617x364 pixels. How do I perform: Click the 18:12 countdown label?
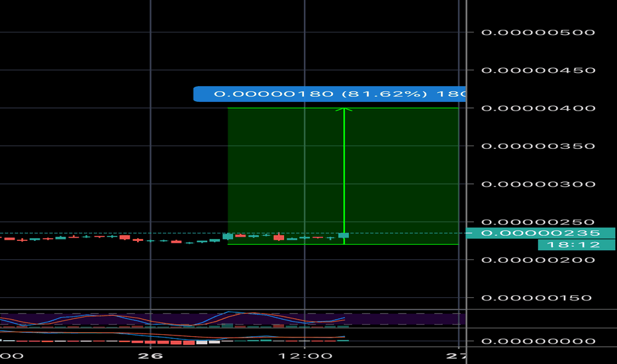[x=577, y=245]
